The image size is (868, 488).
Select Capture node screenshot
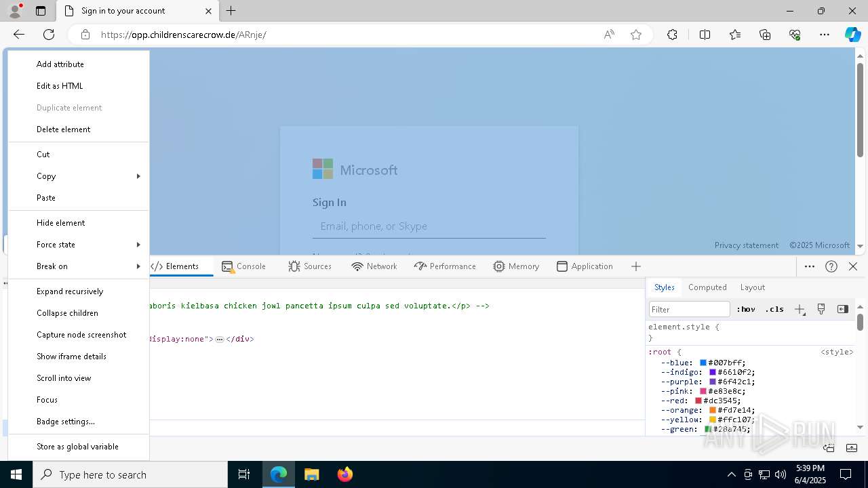click(x=79, y=335)
